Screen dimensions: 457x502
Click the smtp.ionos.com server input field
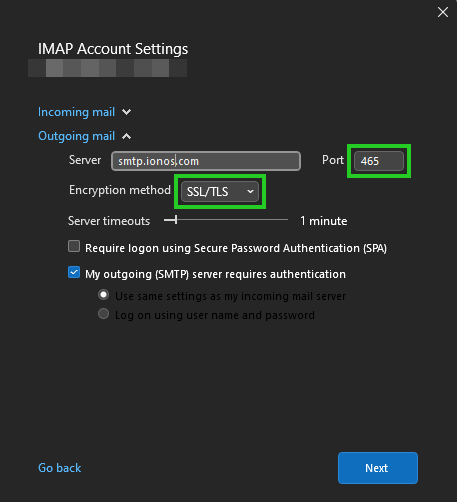click(x=206, y=161)
